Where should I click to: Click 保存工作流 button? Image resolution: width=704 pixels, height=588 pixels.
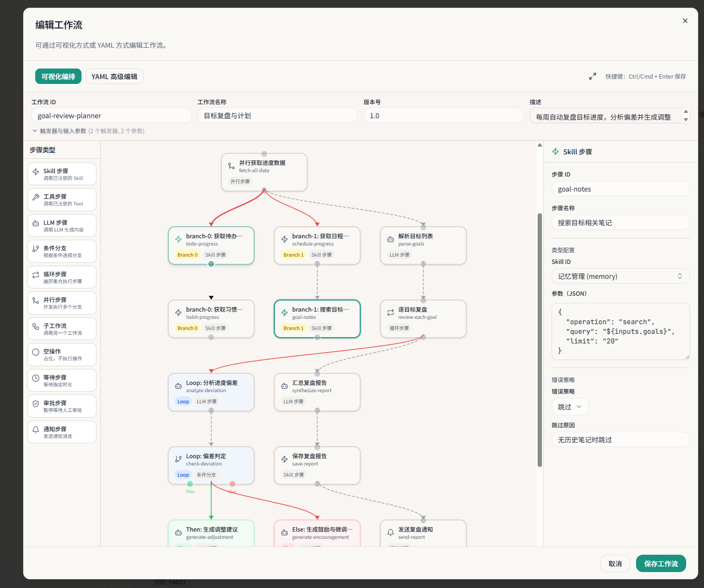661,563
